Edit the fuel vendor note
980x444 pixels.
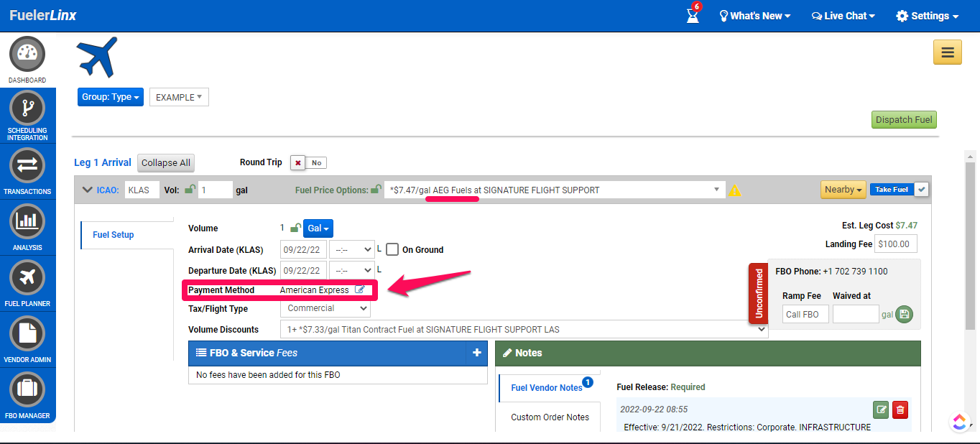point(881,410)
